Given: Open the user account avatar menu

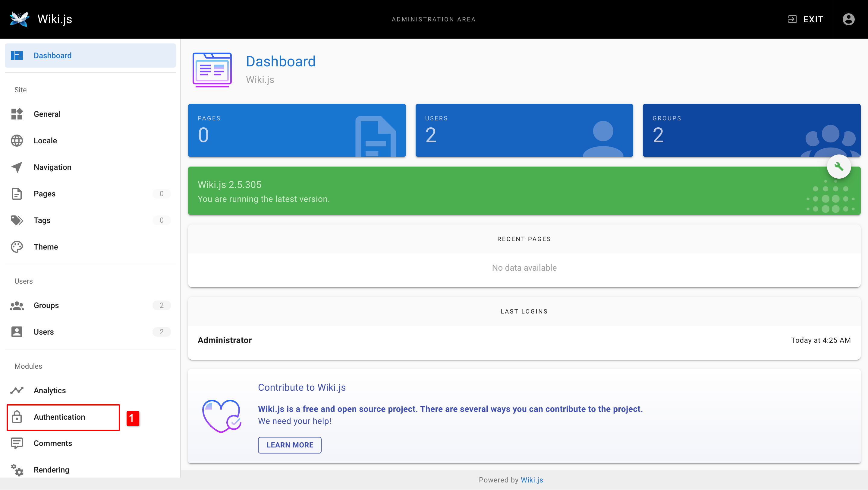Looking at the screenshot, I should coord(848,19).
